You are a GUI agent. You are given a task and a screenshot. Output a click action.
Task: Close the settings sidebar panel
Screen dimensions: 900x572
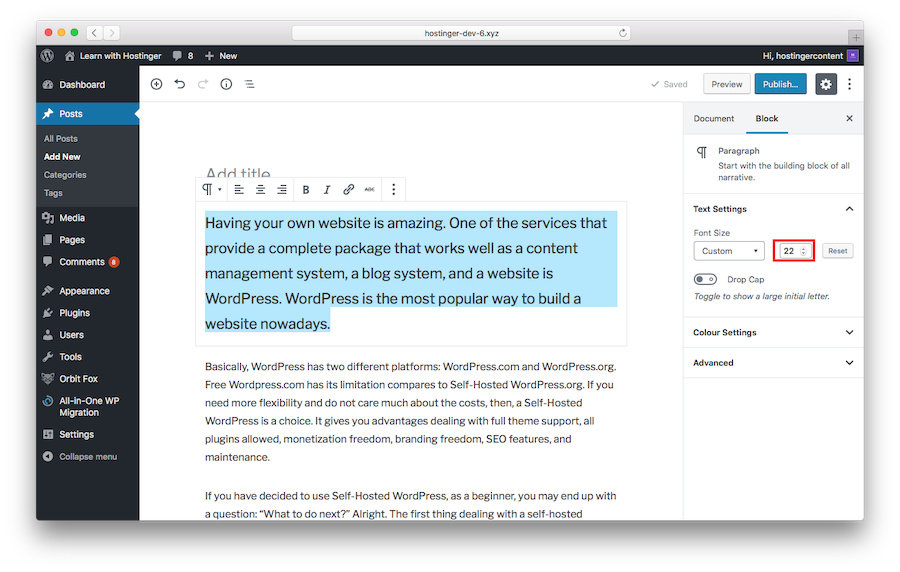click(849, 118)
